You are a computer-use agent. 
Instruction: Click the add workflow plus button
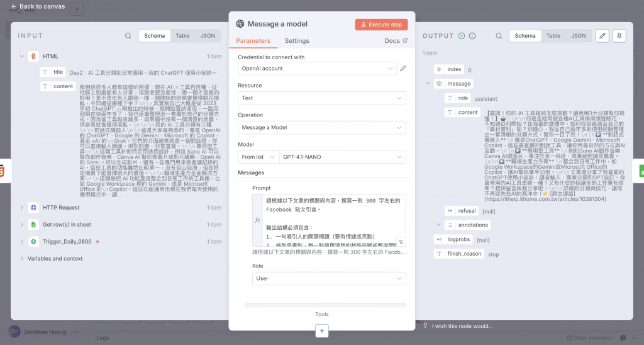pos(77,9)
